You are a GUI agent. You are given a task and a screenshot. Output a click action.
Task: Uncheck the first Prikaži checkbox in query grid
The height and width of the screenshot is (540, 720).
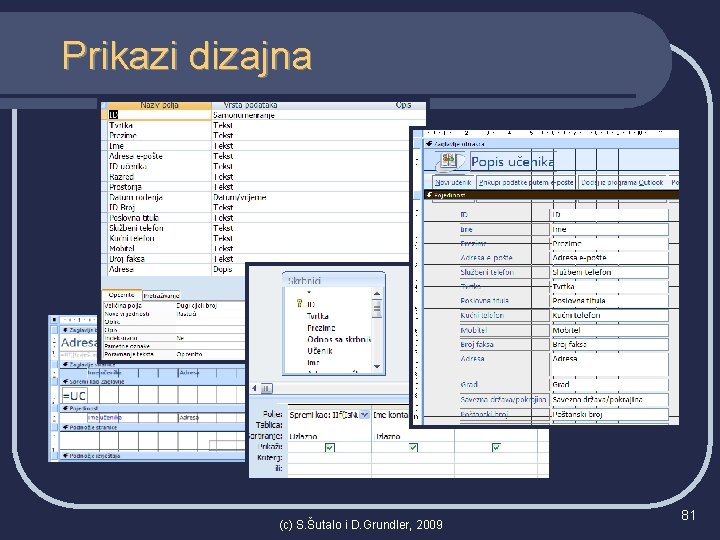coord(330,447)
